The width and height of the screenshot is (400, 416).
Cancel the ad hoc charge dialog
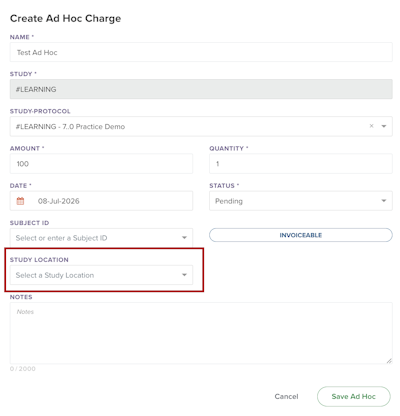286,396
